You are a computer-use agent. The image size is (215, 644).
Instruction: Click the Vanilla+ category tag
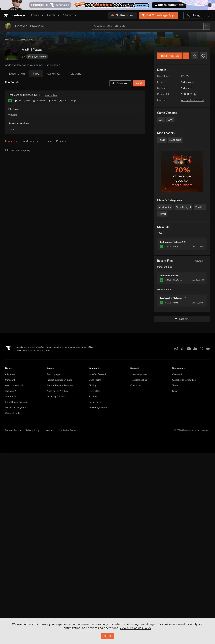(200, 207)
